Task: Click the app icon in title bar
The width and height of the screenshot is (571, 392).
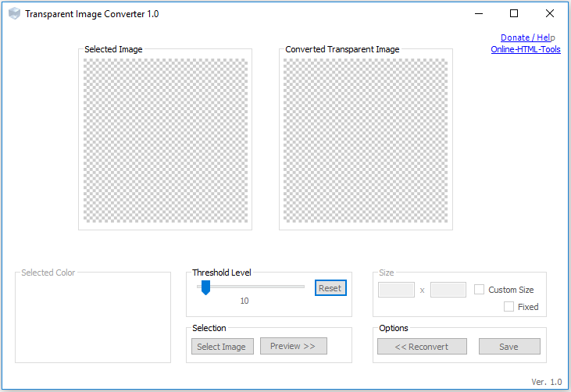Action: [x=14, y=14]
